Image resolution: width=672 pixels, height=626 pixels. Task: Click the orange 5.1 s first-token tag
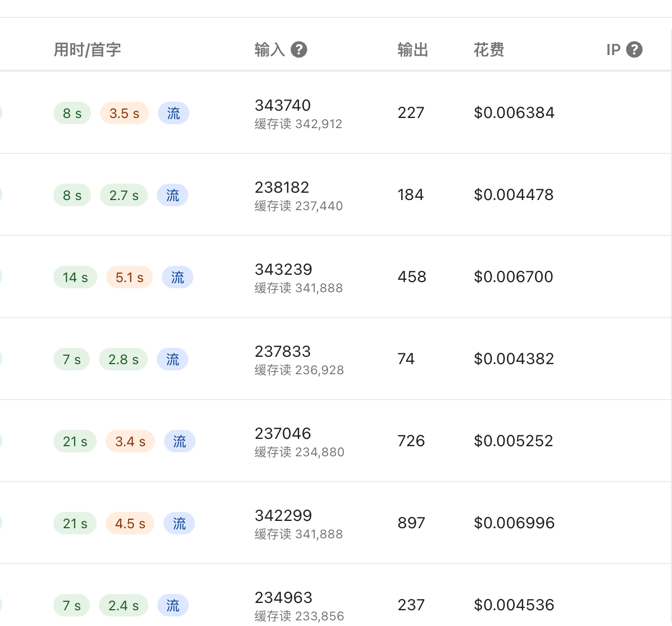[129, 277]
